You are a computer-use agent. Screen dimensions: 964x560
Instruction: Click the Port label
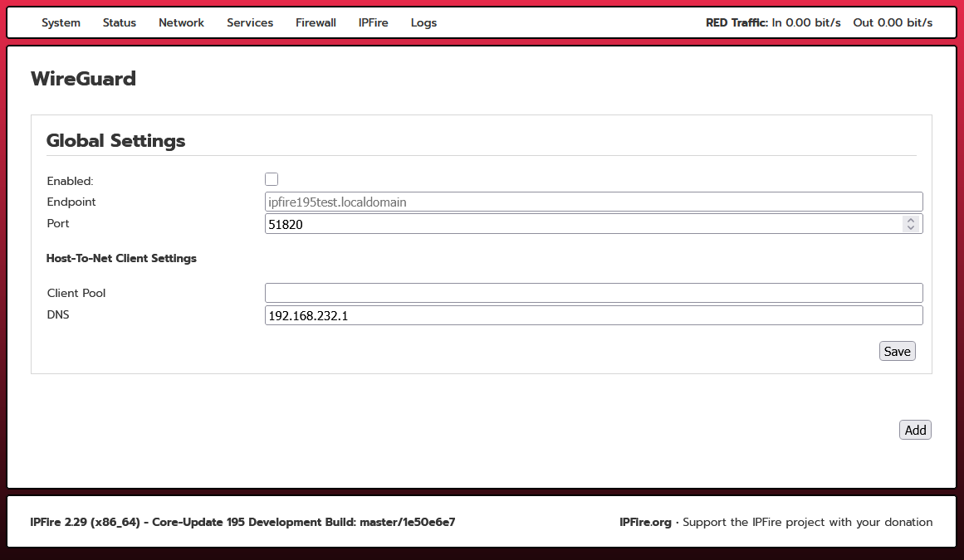coord(58,223)
